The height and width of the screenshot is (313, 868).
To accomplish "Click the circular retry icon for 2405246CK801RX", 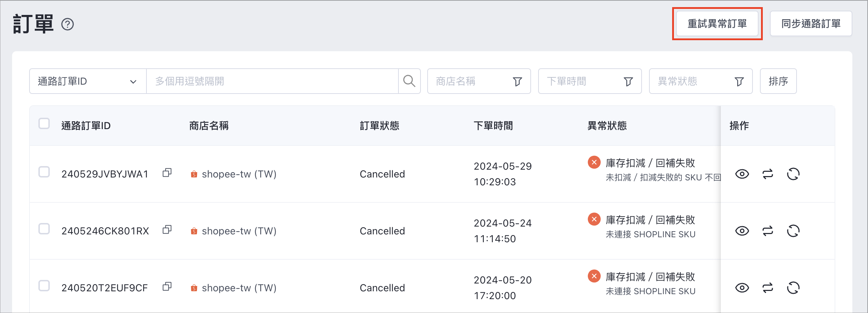I will pos(793,231).
